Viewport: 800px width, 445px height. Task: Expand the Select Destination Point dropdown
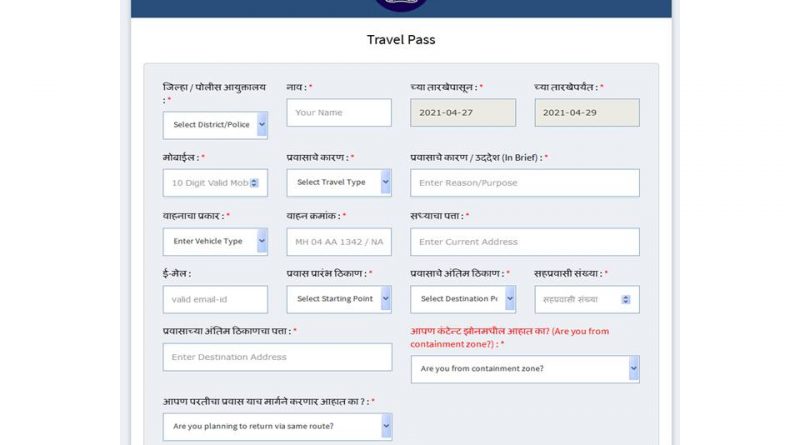pos(463,299)
